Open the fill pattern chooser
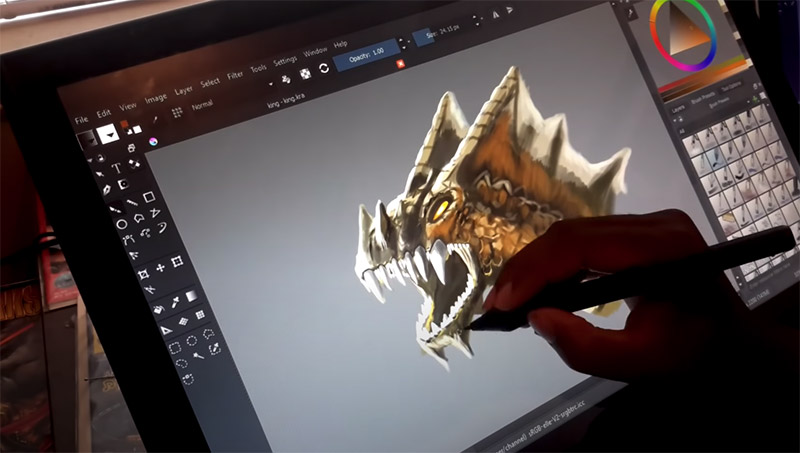The width and height of the screenshot is (800, 453). tap(108, 133)
